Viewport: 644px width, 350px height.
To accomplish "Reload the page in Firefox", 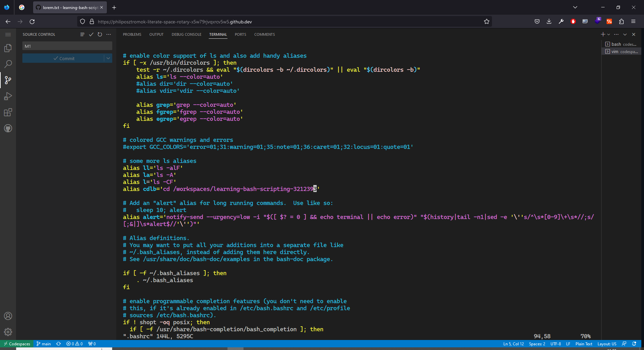I will click(32, 21).
